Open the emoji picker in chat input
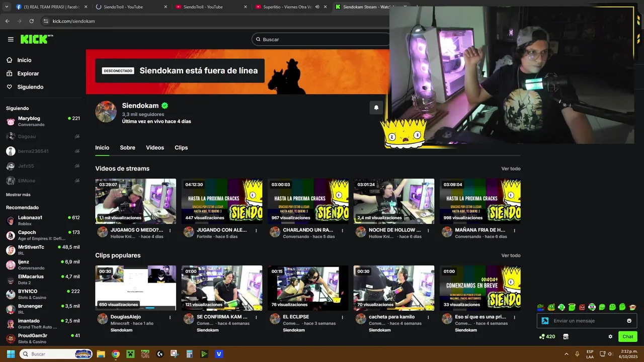 [629, 321]
